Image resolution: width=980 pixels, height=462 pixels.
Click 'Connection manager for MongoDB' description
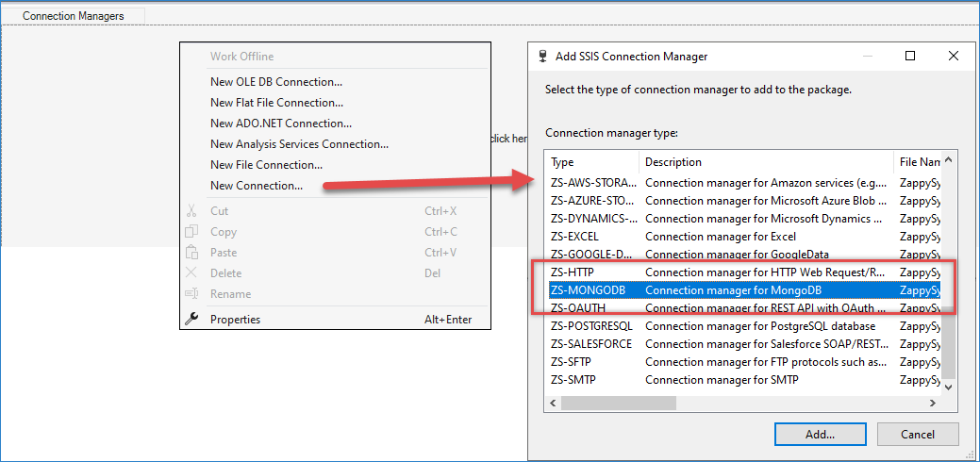click(733, 290)
